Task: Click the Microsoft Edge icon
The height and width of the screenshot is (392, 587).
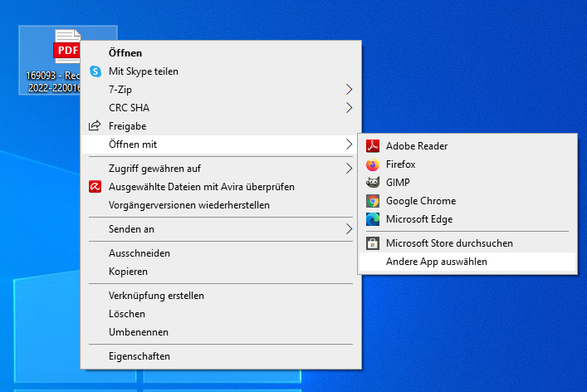Action: pos(373,219)
